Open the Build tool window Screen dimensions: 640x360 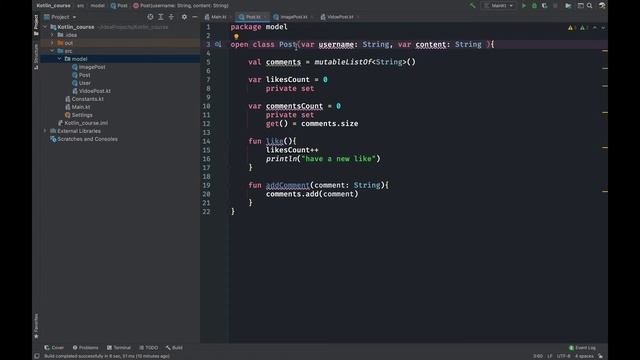(174, 348)
